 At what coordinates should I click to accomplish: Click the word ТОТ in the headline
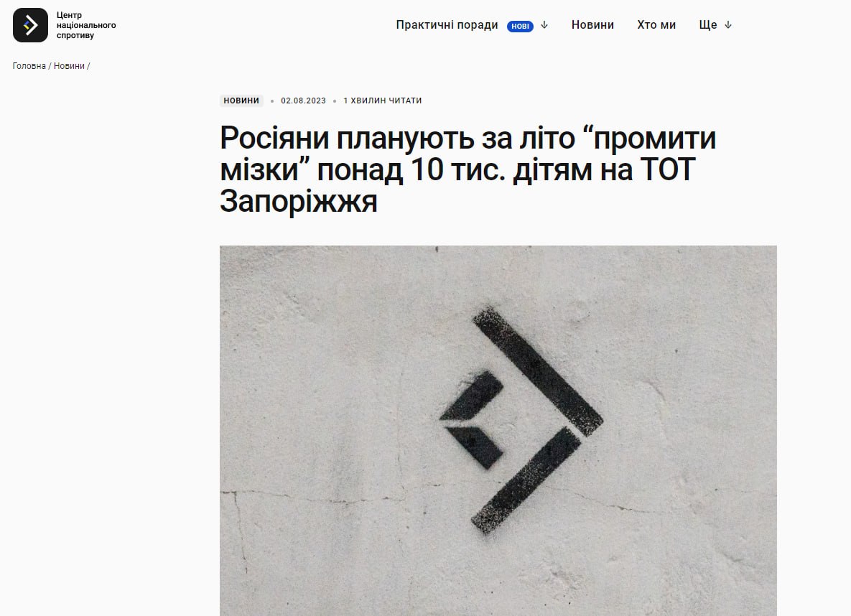click(668, 169)
